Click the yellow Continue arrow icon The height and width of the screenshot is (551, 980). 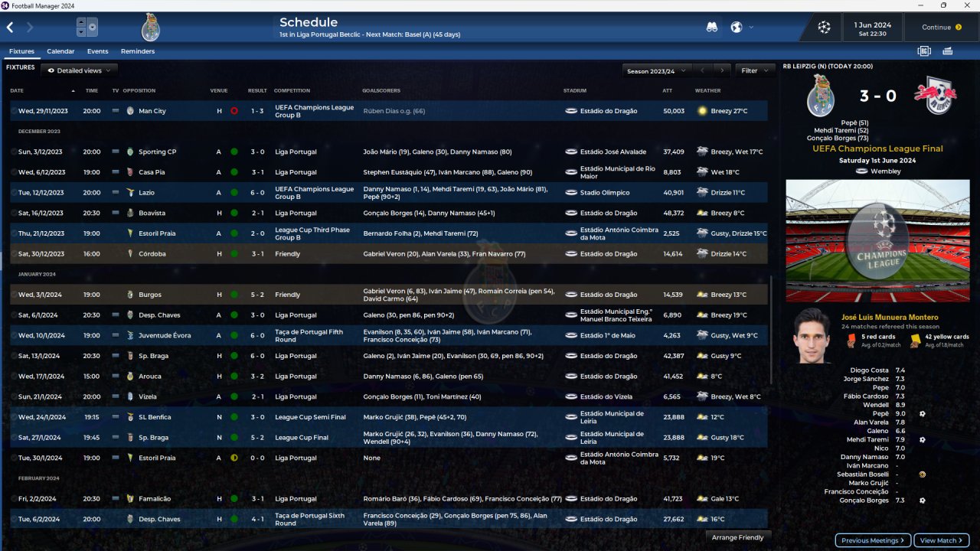click(x=959, y=28)
